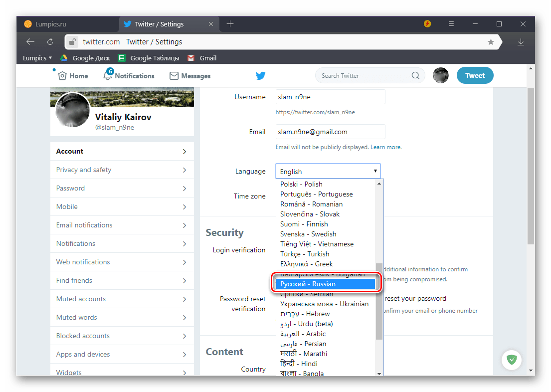The image size is (551, 392).
Task: Expand the Privacy and safety section
Action: pyautogui.click(x=122, y=170)
